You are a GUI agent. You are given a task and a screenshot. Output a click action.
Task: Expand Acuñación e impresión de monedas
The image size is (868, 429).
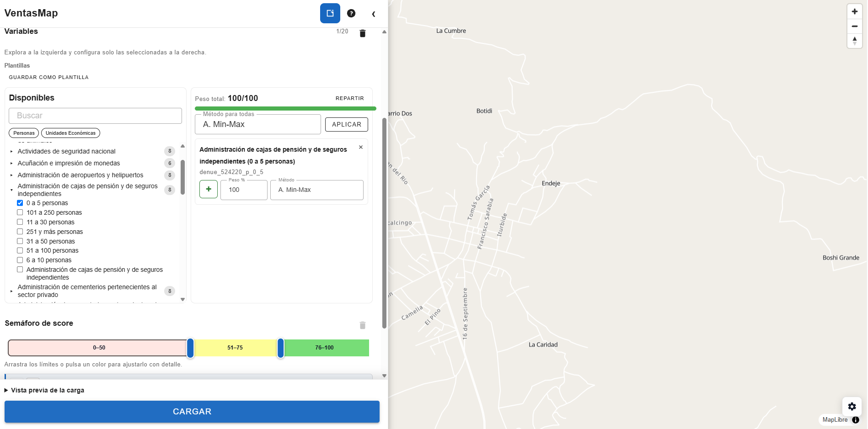(11, 163)
